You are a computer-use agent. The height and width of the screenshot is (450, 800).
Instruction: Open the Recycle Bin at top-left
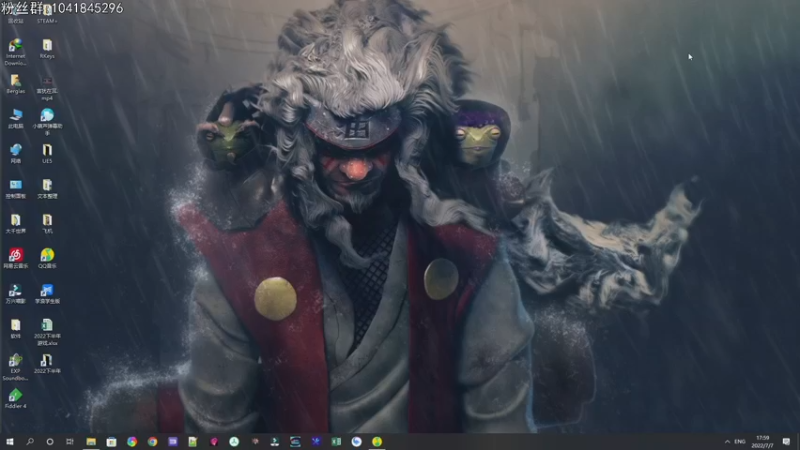pyautogui.click(x=15, y=13)
